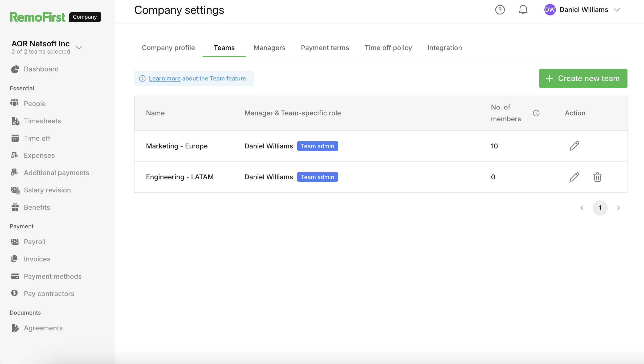Click Team admin badge in Marketing row
Viewport: 644px width, 364px height.
point(317,146)
